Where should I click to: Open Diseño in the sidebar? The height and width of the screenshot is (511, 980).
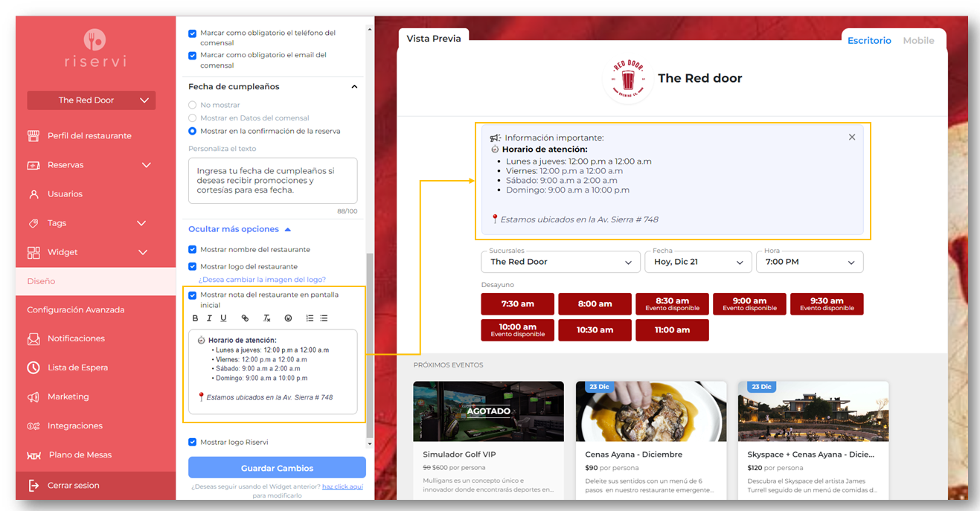pos(96,281)
